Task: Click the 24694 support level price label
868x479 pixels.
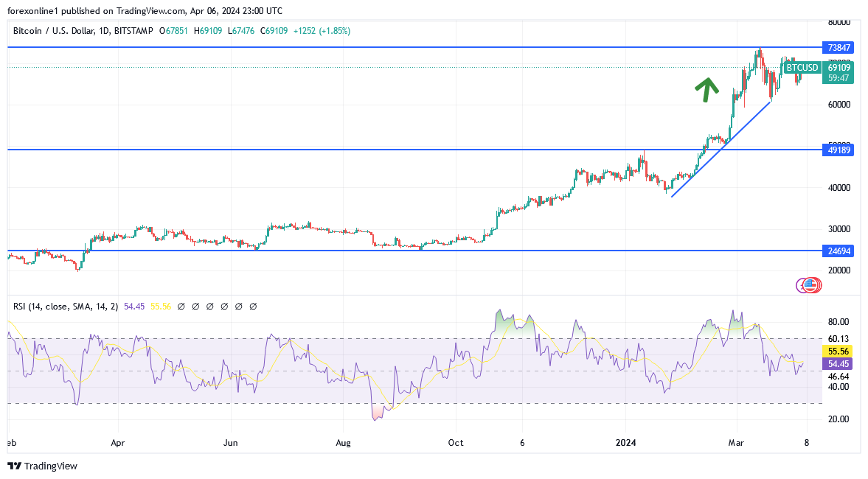Action: click(x=838, y=251)
